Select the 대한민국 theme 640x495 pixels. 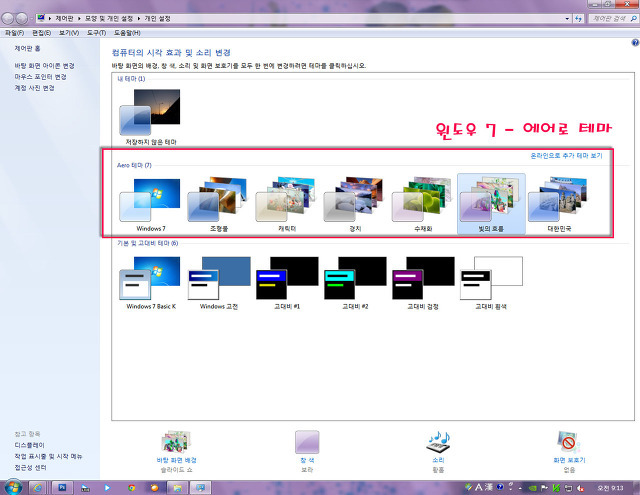(x=559, y=204)
